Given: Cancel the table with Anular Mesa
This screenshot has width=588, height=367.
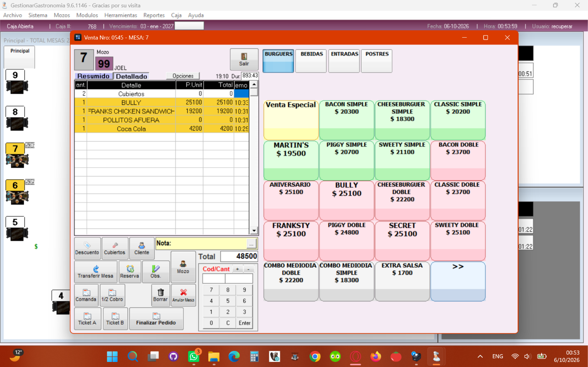Looking at the screenshot, I should pos(183,295).
